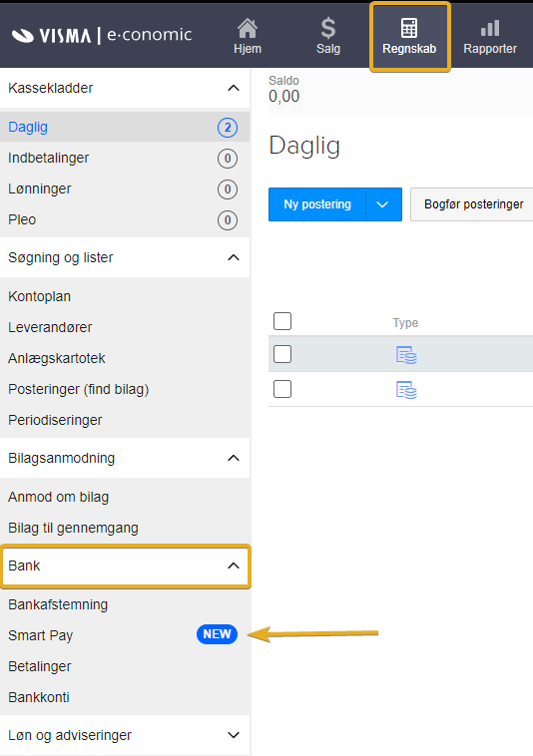The width and height of the screenshot is (533, 756).
Task: Open second entry's type coins icon
Action: click(406, 390)
